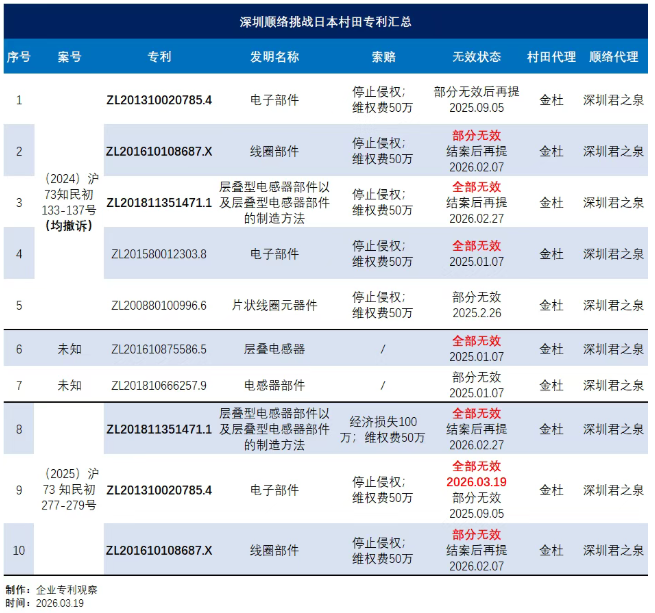Screen dimensions: 655x613
Task: Select case number (2025)沪73知民初277-279号 cell
Action: 69,489
